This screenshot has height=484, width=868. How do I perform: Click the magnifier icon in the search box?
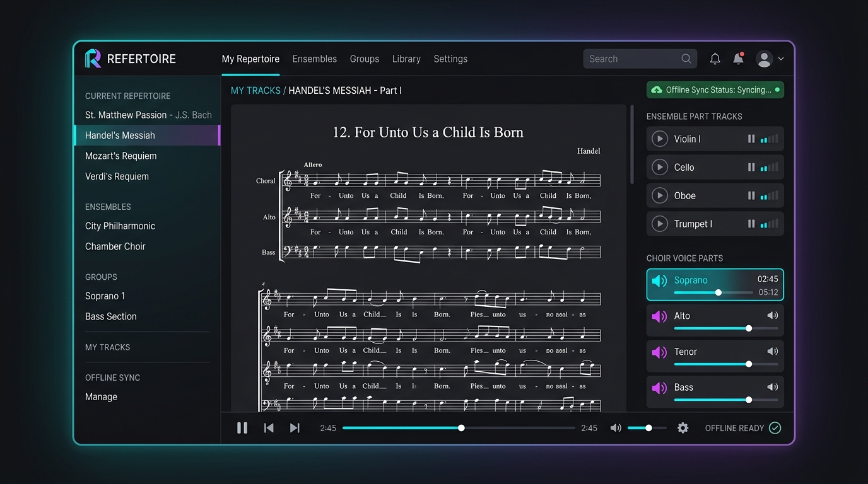tap(686, 59)
